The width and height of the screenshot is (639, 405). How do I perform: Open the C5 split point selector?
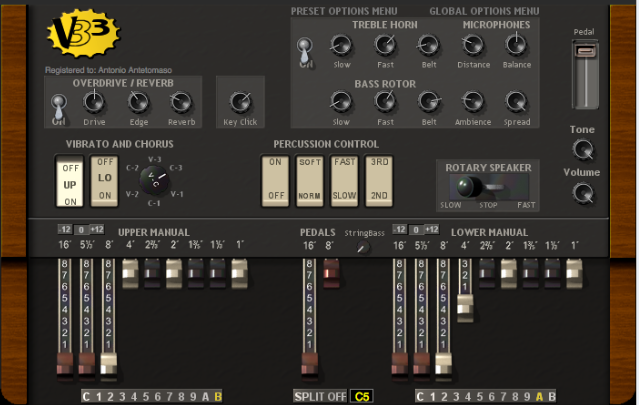point(361,396)
